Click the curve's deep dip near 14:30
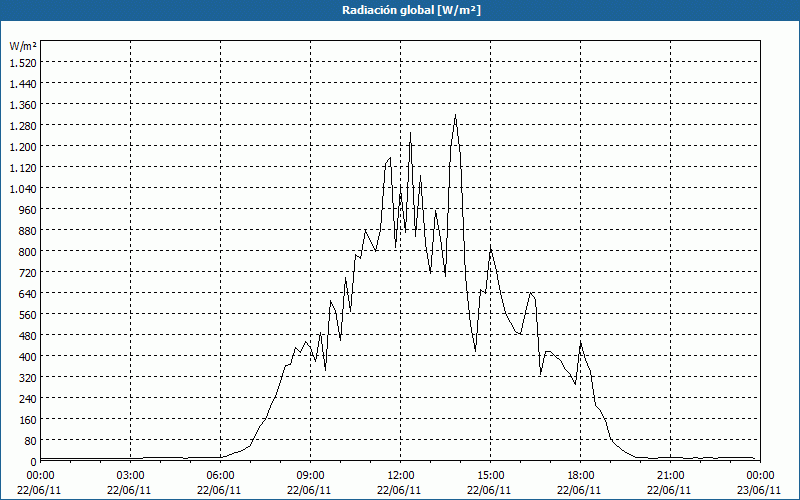Viewport: 800px width, 500px height. pos(476,351)
